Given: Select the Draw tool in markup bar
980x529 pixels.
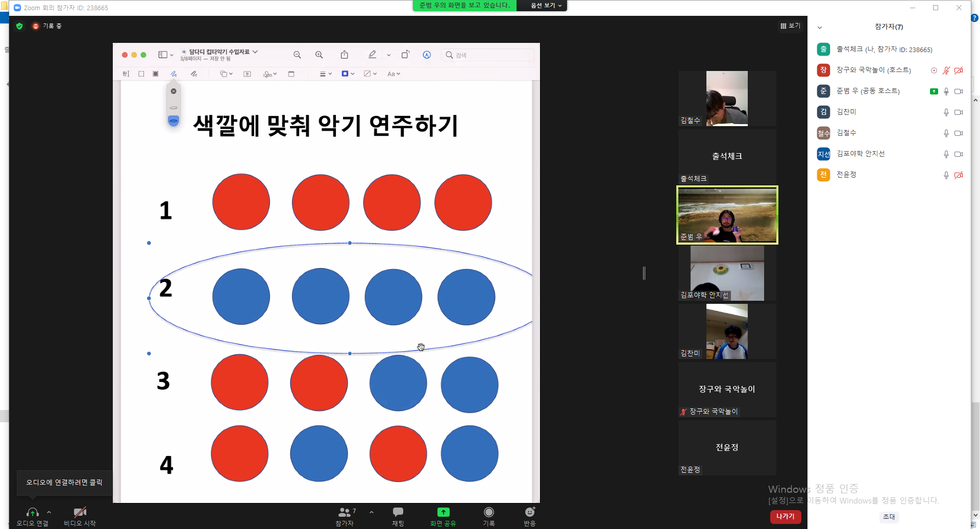Looking at the screenshot, I should (x=194, y=74).
